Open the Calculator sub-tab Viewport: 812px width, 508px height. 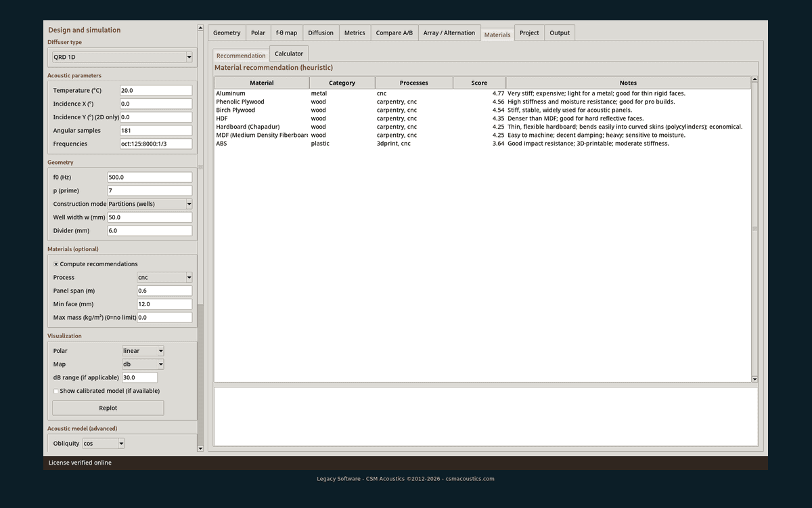click(289, 54)
